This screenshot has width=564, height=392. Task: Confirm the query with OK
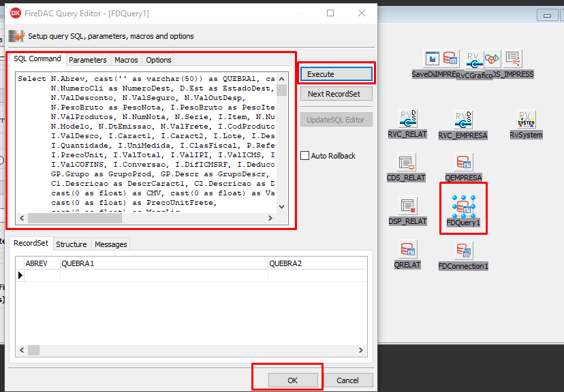(x=293, y=380)
